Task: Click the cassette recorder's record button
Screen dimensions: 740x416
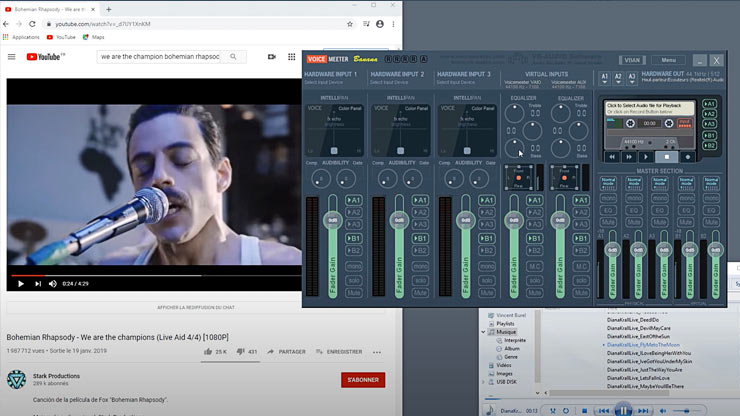Action: coord(687,157)
